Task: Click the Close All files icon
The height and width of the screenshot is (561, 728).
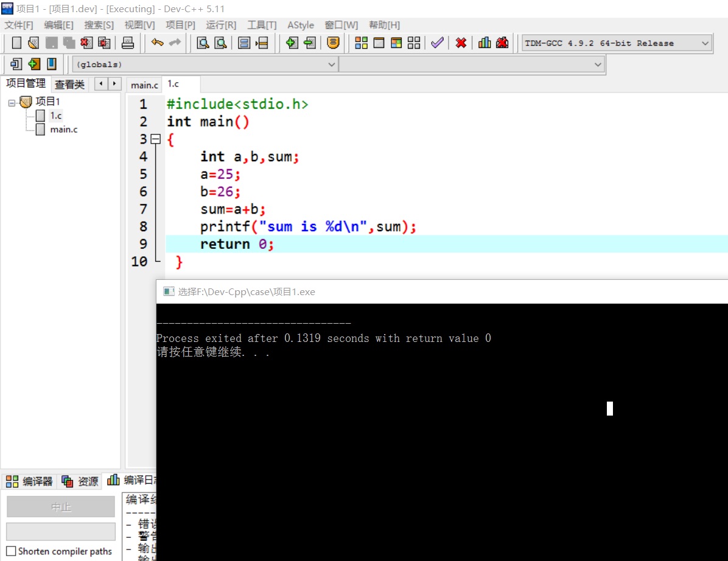Action: pyautogui.click(x=104, y=43)
